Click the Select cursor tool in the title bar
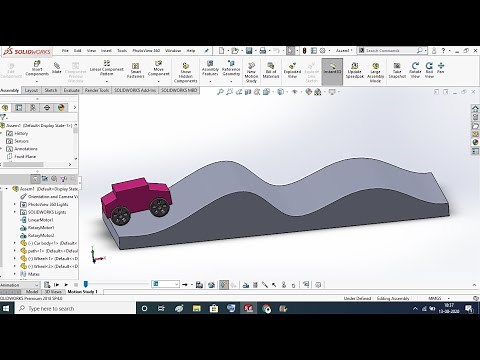The image size is (480, 360). point(290,51)
